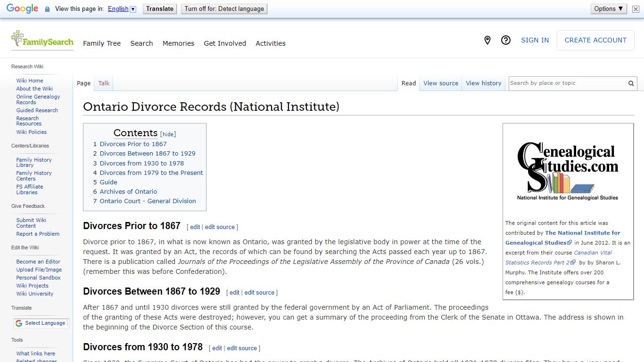Image resolution: width=644 pixels, height=362 pixels.
Task: Open the Options dropdown
Action: tap(609, 8)
